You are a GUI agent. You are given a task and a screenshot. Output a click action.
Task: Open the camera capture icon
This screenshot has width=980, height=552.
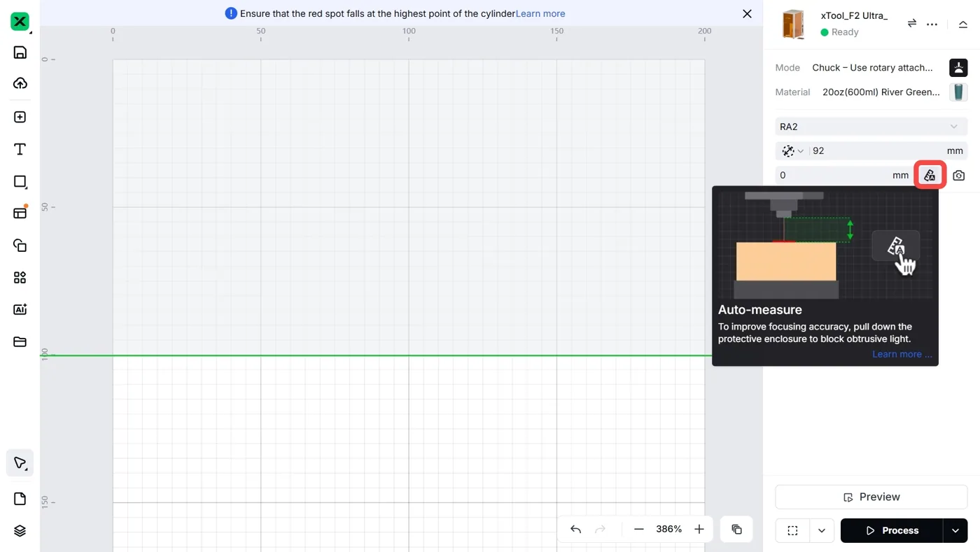coord(958,176)
